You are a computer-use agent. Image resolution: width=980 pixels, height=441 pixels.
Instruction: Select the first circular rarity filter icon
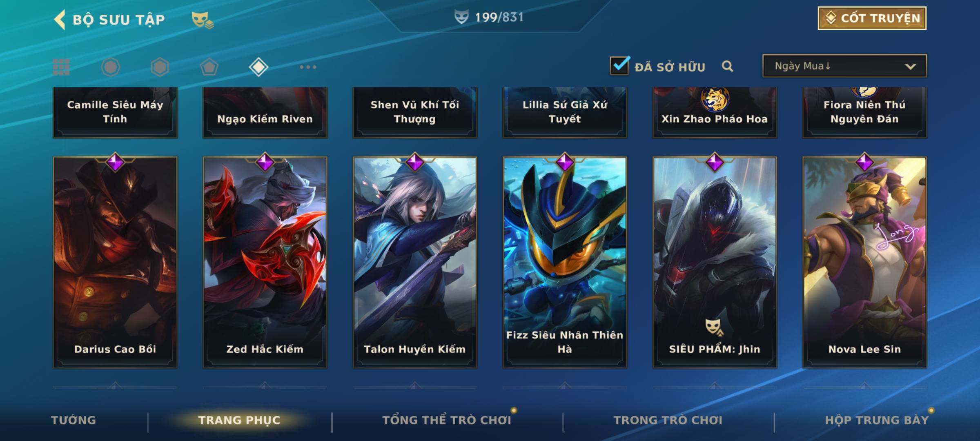click(x=111, y=67)
